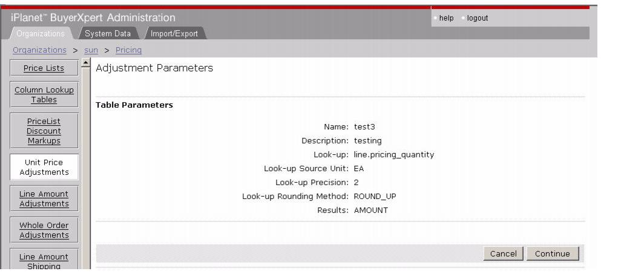The height and width of the screenshot is (274, 644).
Task: Select the ROUND_UP rounding method value
Action: [375, 197]
